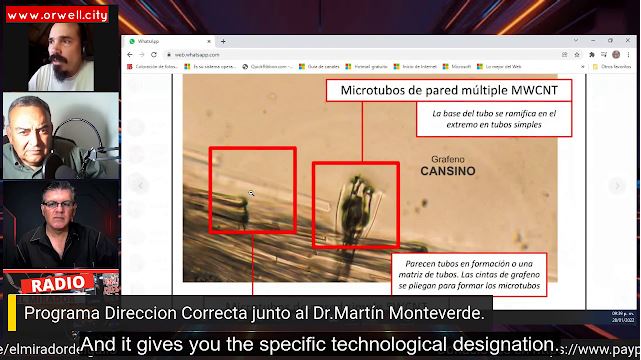The width and height of the screenshot is (641, 360).
Task: Open 'Lo mejor del Web' bookmark
Action: [x=499, y=67]
